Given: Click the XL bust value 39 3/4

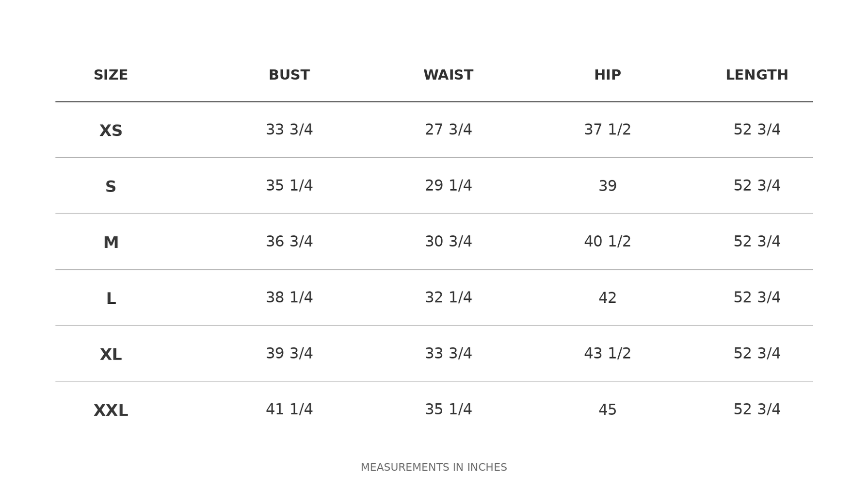Looking at the screenshot, I should pyautogui.click(x=289, y=353).
